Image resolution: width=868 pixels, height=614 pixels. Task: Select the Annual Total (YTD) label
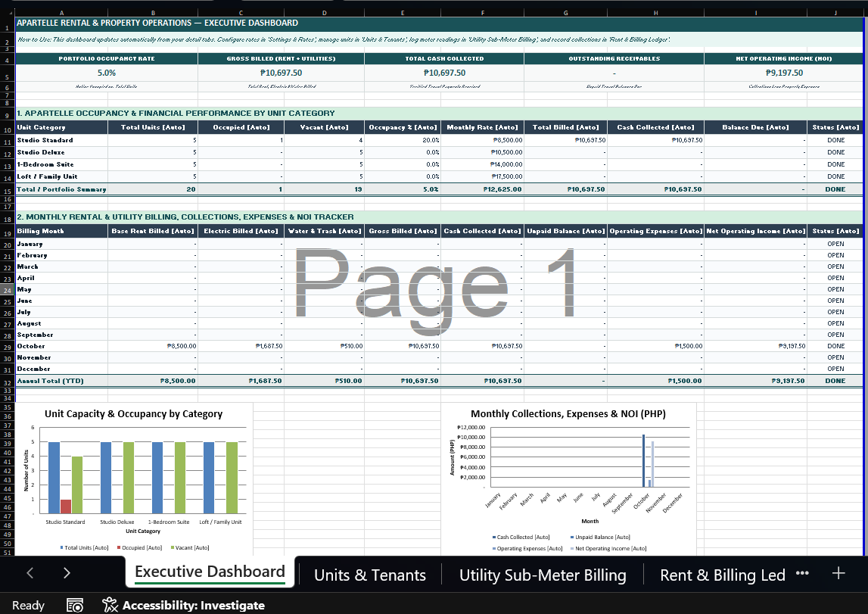61,381
